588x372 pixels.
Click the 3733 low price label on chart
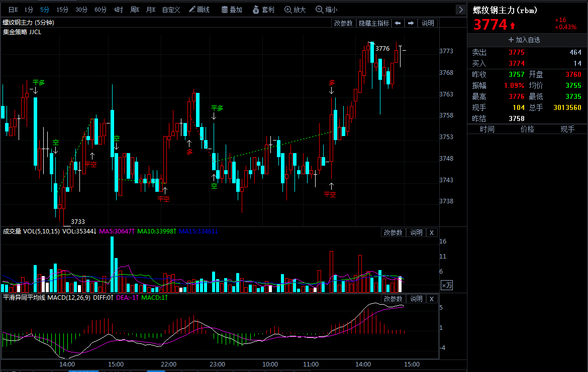[x=77, y=222]
